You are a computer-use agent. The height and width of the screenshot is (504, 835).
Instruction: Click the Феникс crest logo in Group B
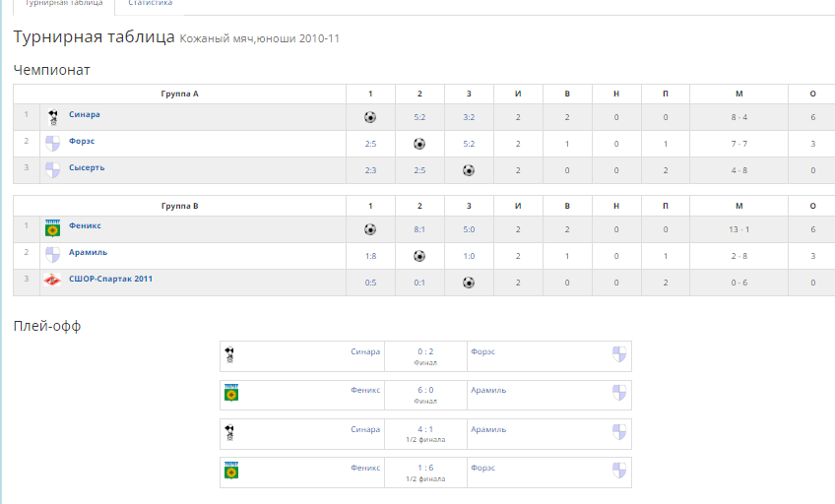(53, 228)
